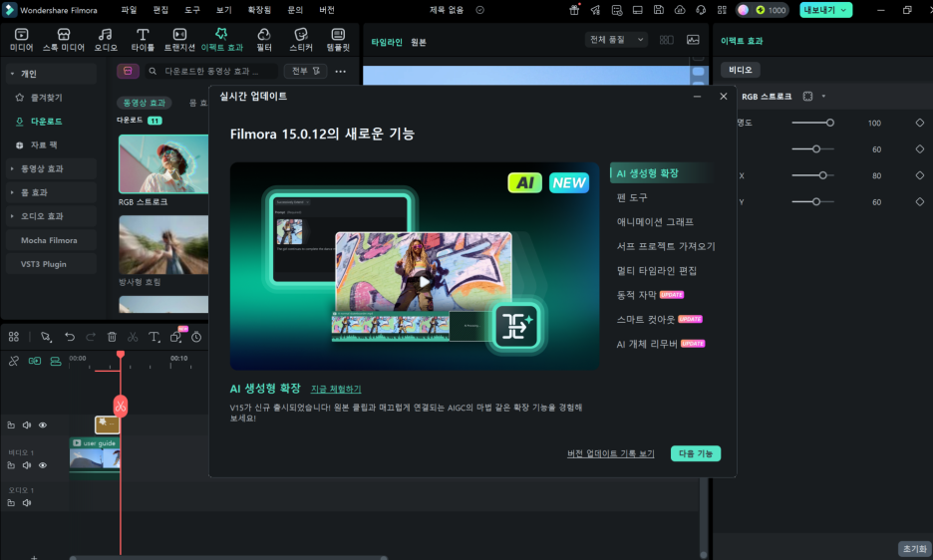933x560 pixels.
Task: Expand the 몸 효과 category
Action: coord(12,192)
